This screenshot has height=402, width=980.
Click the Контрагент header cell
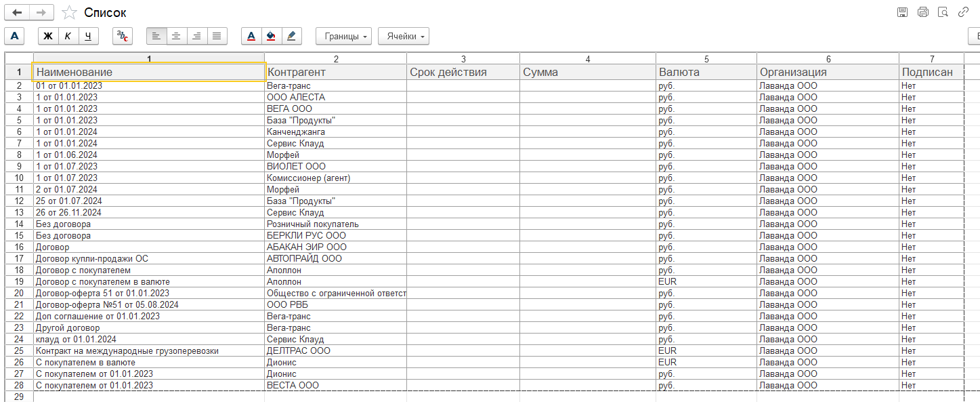tap(335, 72)
